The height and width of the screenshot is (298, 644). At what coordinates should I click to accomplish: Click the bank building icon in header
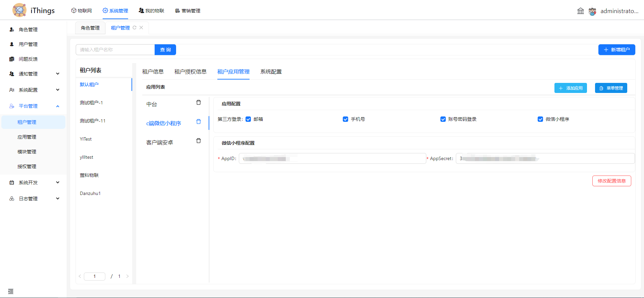[x=580, y=11]
